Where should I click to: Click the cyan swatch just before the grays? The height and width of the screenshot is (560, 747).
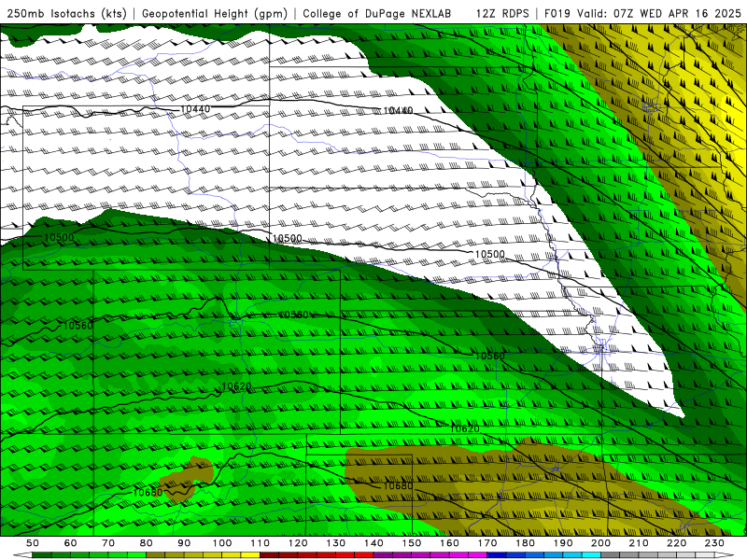pos(591,554)
